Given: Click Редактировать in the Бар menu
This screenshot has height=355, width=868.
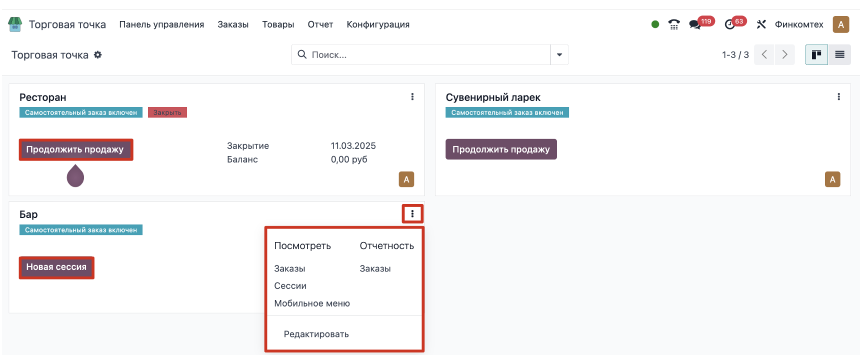Looking at the screenshot, I should (316, 334).
